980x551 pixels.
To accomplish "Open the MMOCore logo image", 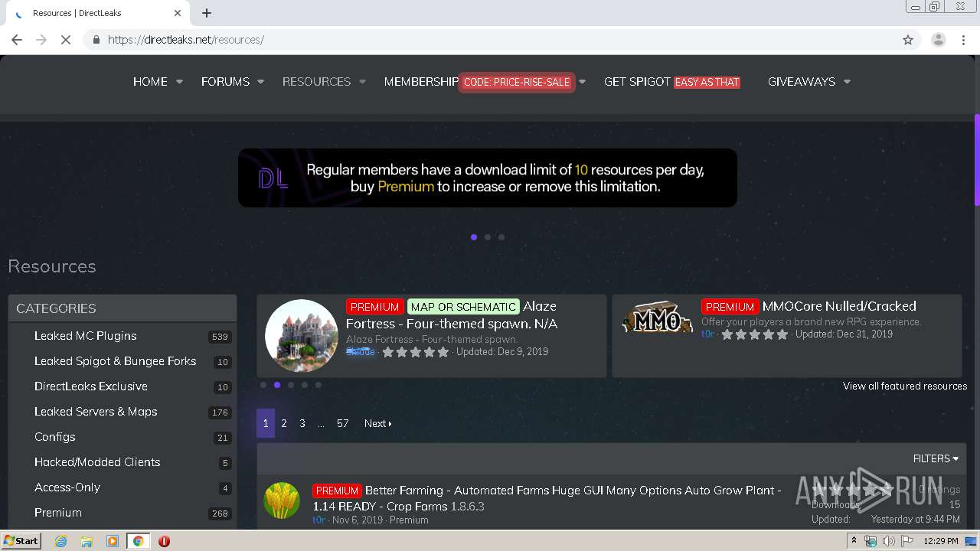I will [x=657, y=318].
